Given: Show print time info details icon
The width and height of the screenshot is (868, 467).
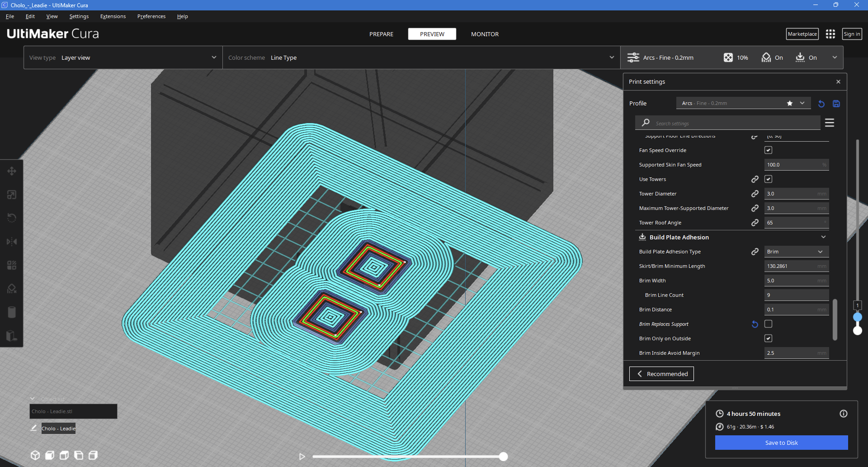Looking at the screenshot, I should 844,414.
